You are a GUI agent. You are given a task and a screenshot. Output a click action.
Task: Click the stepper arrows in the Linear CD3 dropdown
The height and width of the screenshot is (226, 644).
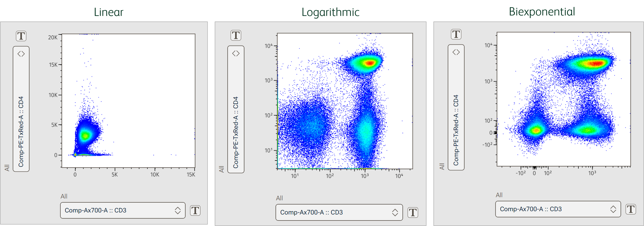(178, 210)
